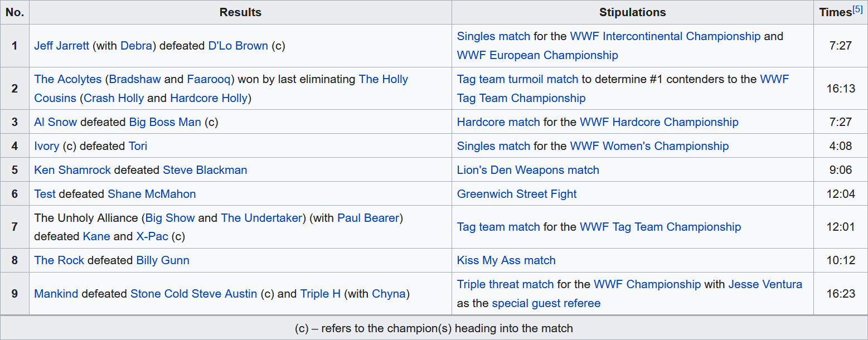
Task: Open the Greenwich Street Fight link
Action: coord(517,194)
